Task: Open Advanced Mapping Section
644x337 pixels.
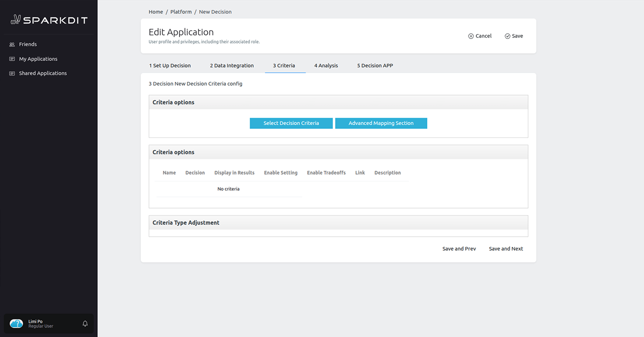Action: pos(381,123)
